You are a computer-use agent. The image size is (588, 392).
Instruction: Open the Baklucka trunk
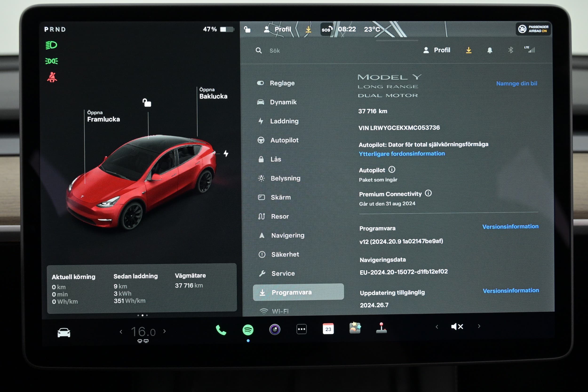[213, 93]
